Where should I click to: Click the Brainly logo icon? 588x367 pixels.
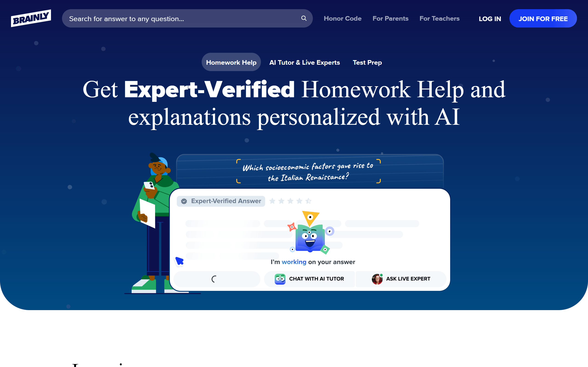tap(31, 19)
